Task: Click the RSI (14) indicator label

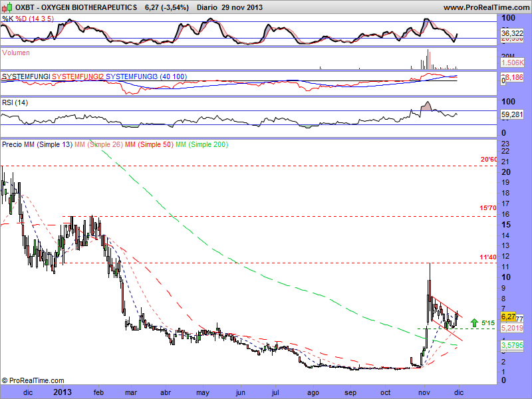Action: [15, 102]
